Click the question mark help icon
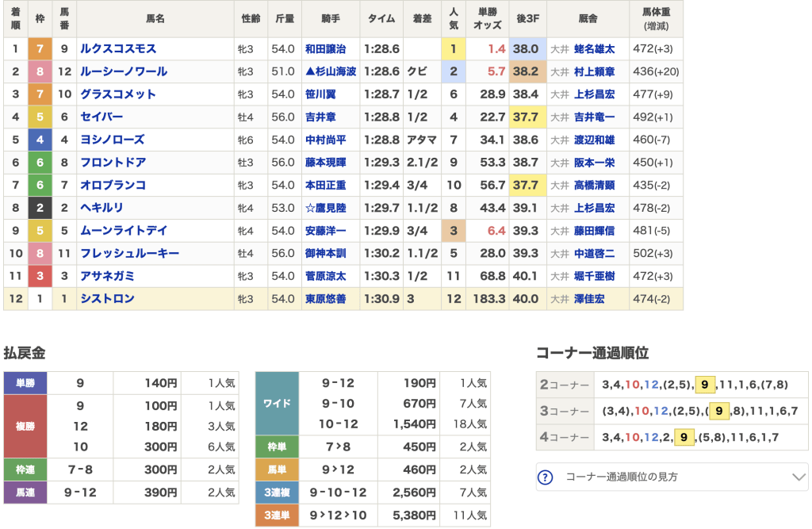The height and width of the screenshot is (529, 812). pos(546,477)
